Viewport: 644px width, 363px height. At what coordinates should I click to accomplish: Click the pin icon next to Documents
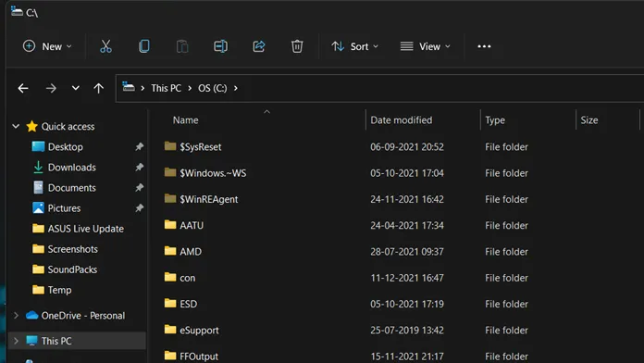[x=140, y=187]
